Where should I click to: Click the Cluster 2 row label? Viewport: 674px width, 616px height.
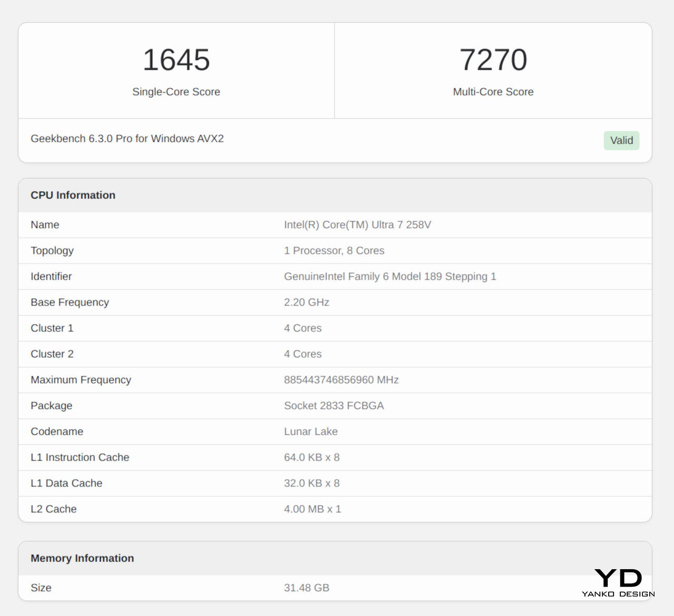point(52,354)
